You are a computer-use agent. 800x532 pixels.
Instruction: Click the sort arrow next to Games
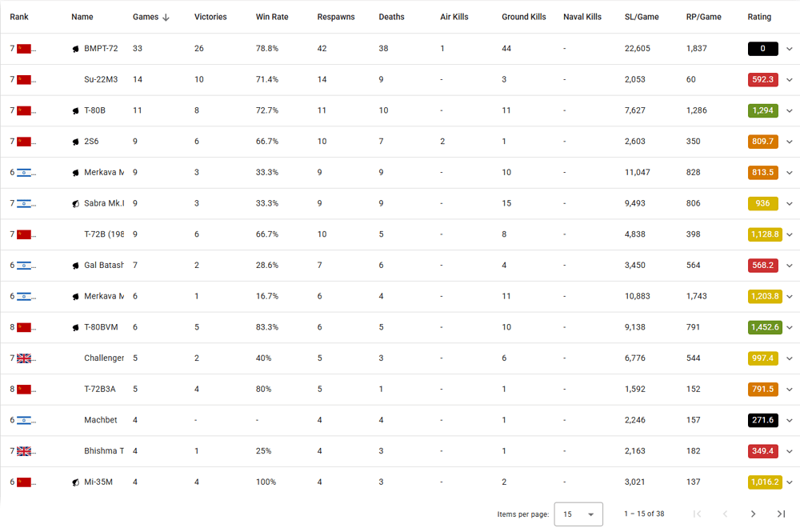[x=166, y=17]
